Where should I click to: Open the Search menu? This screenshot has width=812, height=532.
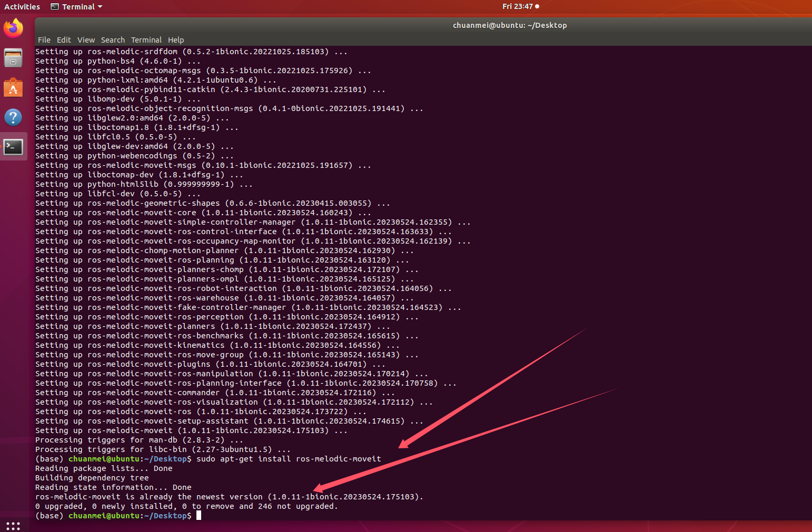pyautogui.click(x=113, y=40)
